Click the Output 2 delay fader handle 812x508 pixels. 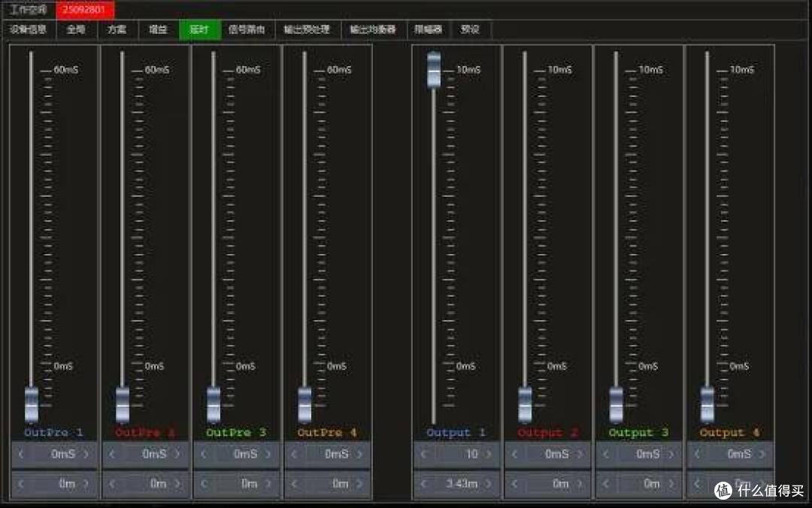pyautogui.click(x=525, y=404)
